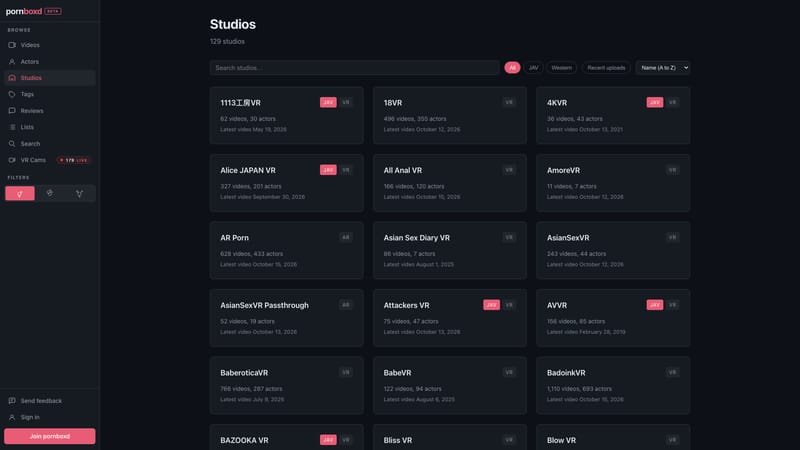
Task: Select the JAV filter pill beside the search box
Action: (x=533, y=67)
